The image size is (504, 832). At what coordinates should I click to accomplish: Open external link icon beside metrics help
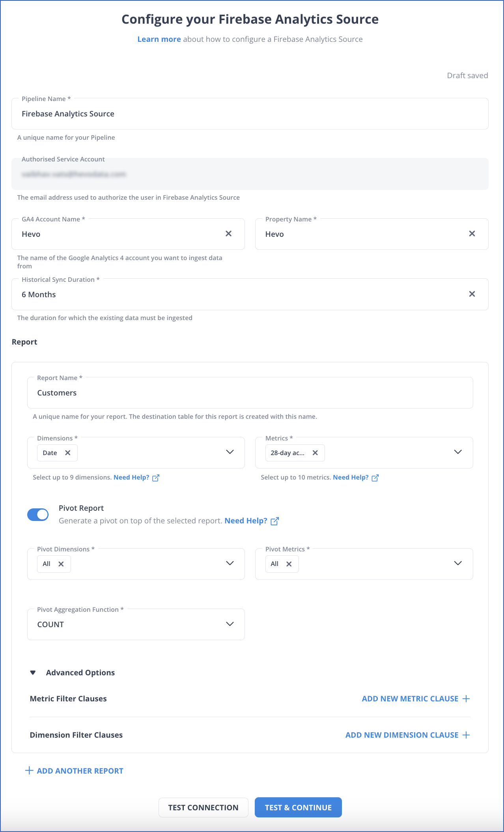pos(375,478)
